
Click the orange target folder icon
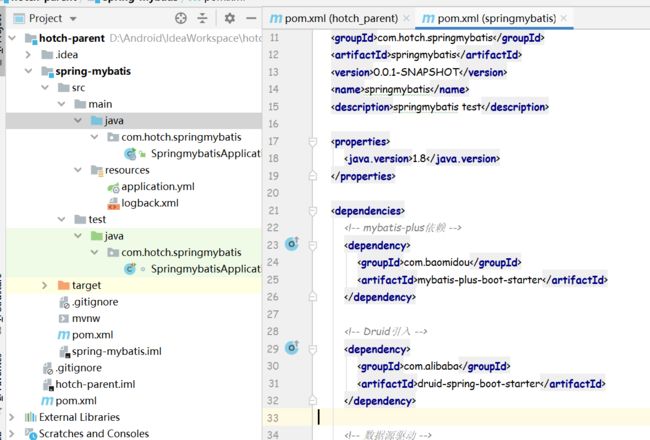63,285
